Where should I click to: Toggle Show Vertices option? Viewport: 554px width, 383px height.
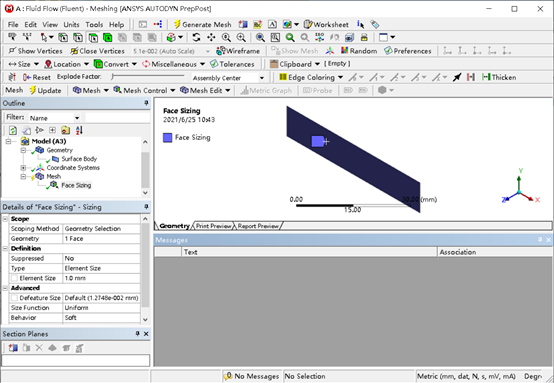[x=35, y=51]
